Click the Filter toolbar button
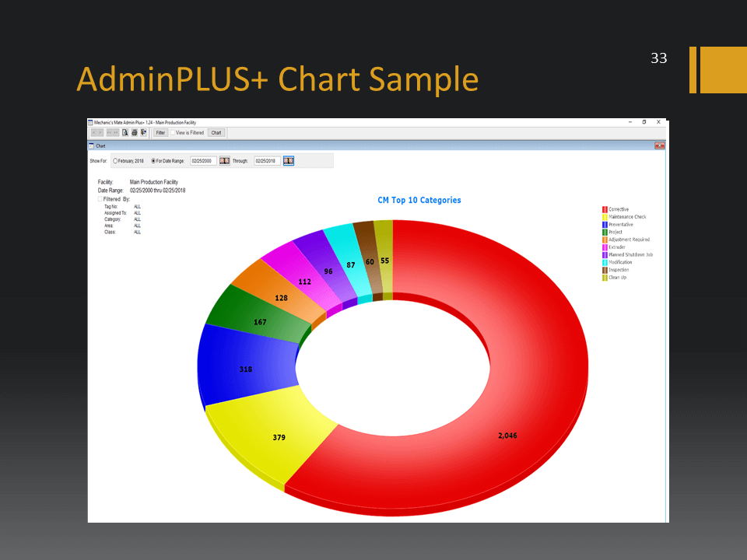This screenshot has width=747, height=560. pos(160,133)
